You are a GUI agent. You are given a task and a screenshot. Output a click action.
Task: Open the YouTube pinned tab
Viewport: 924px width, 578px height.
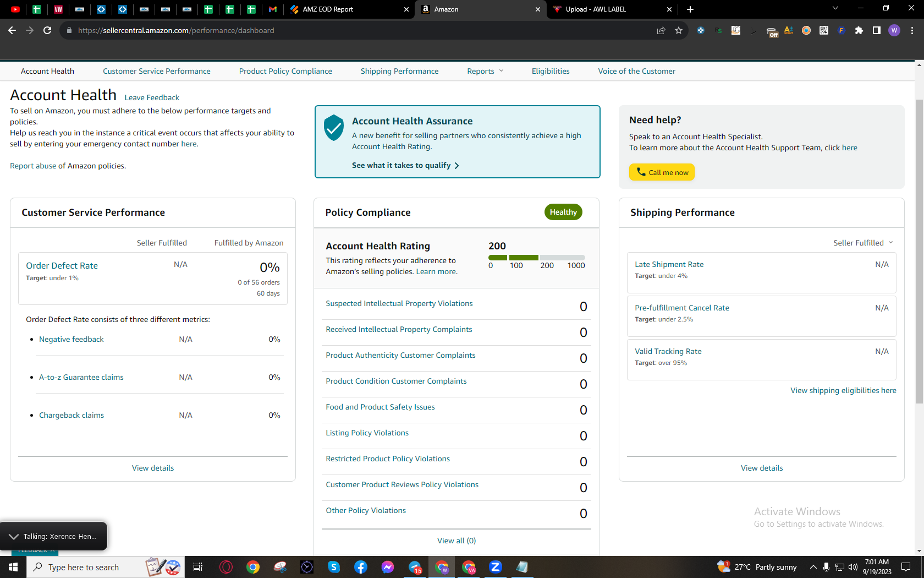coord(15,9)
